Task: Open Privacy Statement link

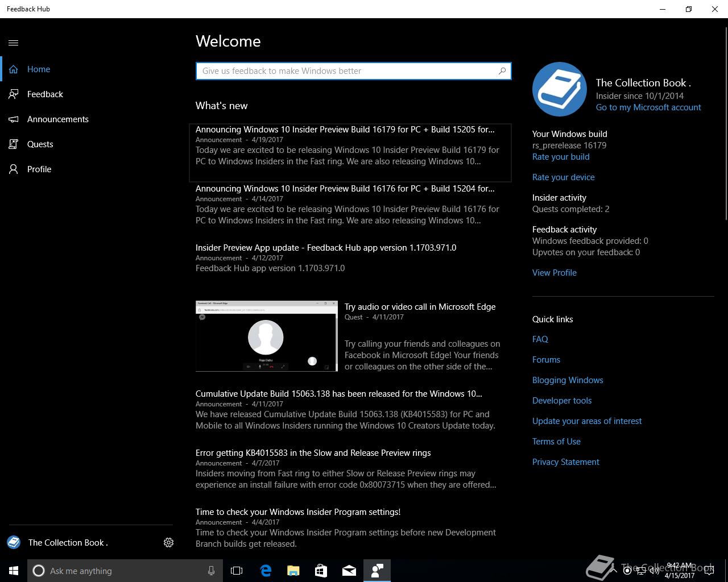Action: point(566,462)
